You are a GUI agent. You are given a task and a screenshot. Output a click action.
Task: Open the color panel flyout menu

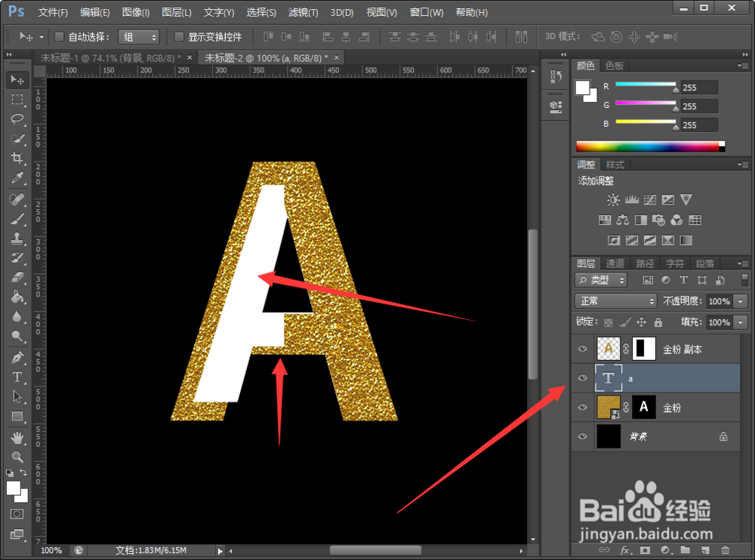[x=742, y=66]
